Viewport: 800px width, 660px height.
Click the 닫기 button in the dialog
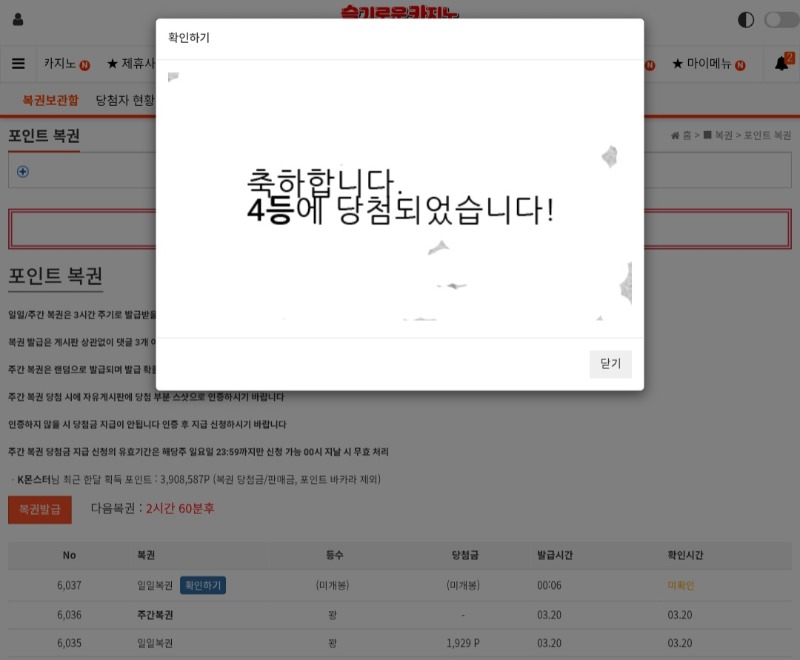(610, 365)
